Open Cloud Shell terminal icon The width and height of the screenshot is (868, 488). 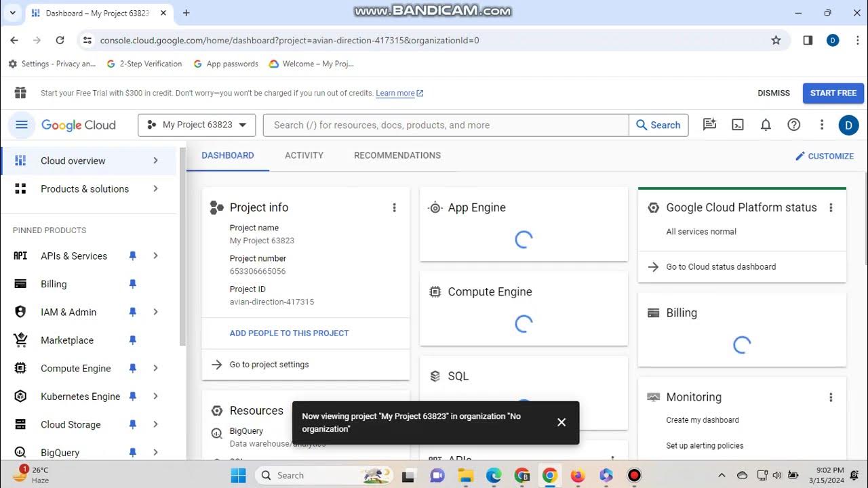pyautogui.click(x=738, y=125)
